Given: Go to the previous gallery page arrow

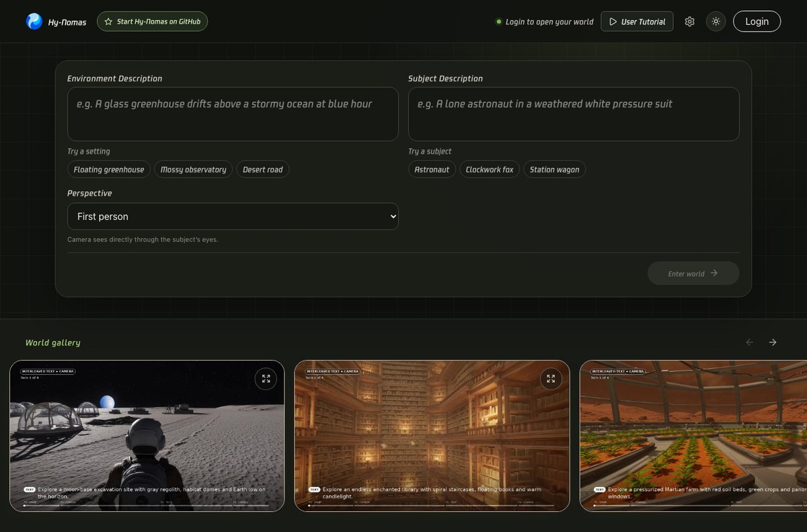Looking at the screenshot, I should point(750,342).
